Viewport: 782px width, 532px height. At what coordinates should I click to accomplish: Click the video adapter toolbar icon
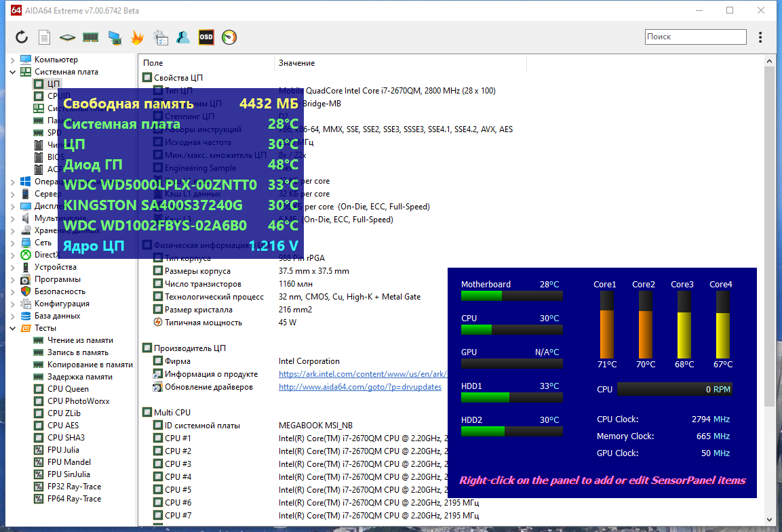[115, 37]
